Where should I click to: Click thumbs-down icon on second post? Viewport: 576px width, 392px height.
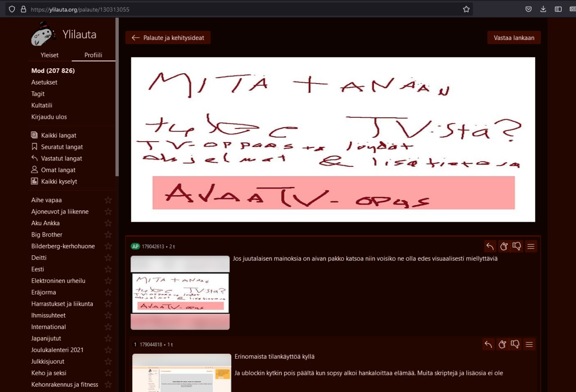coord(516,344)
